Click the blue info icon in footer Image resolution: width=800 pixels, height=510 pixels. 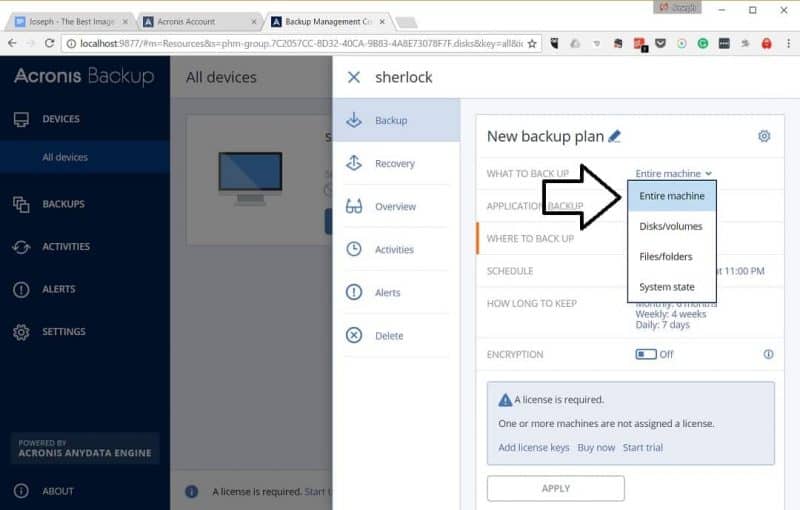(x=191, y=491)
